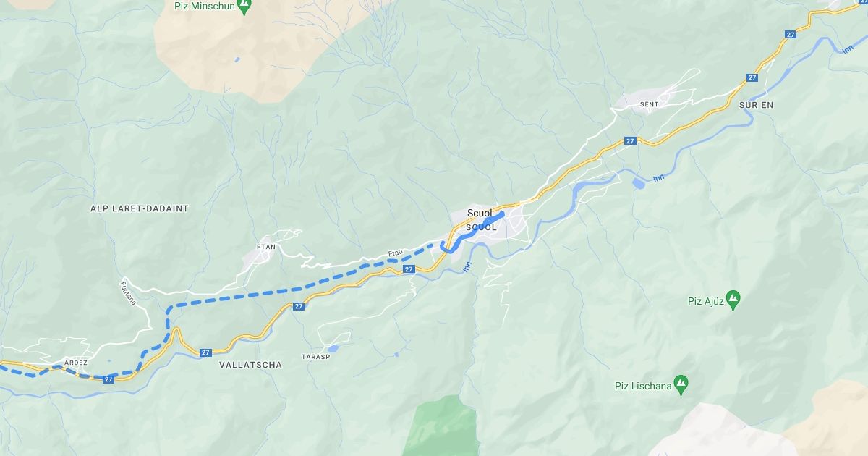Click the FTAN village label

coord(266,247)
